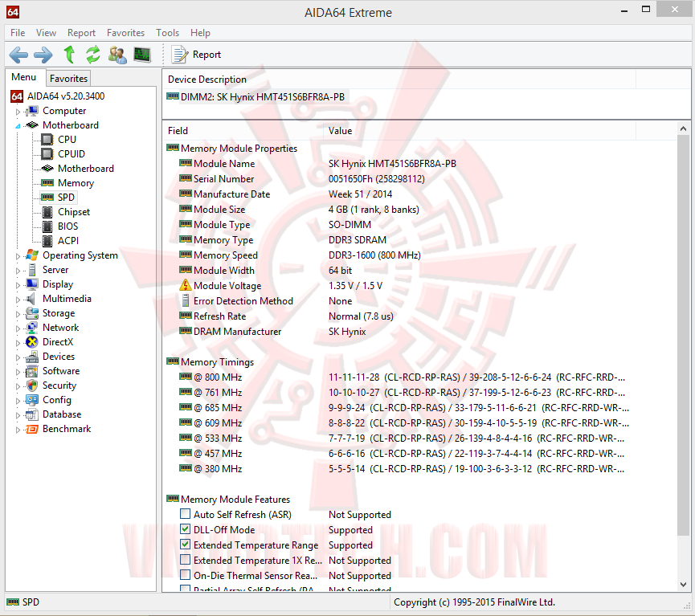Screen dimensions: 695x616
Task: Select the Database node
Action: [62, 414]
